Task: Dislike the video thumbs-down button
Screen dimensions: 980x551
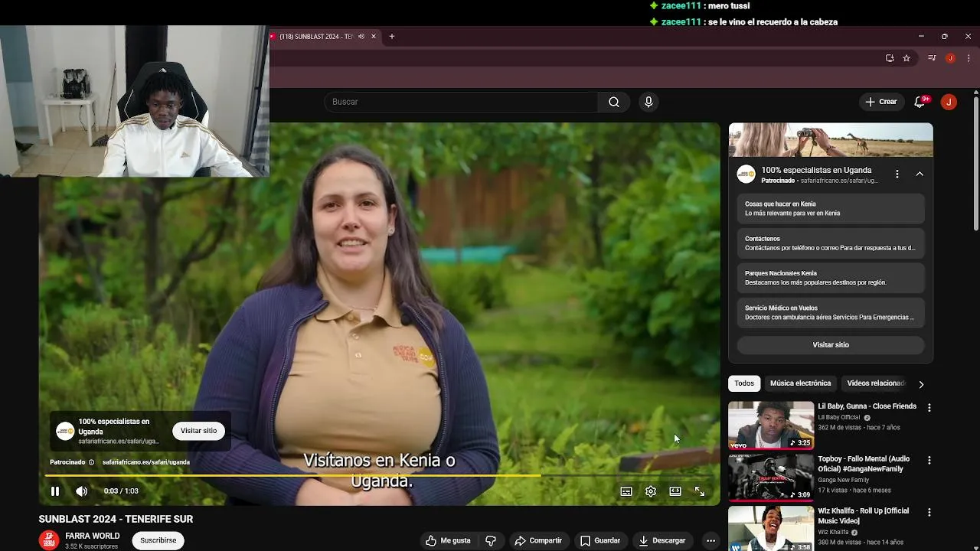Action: (491, 540)
